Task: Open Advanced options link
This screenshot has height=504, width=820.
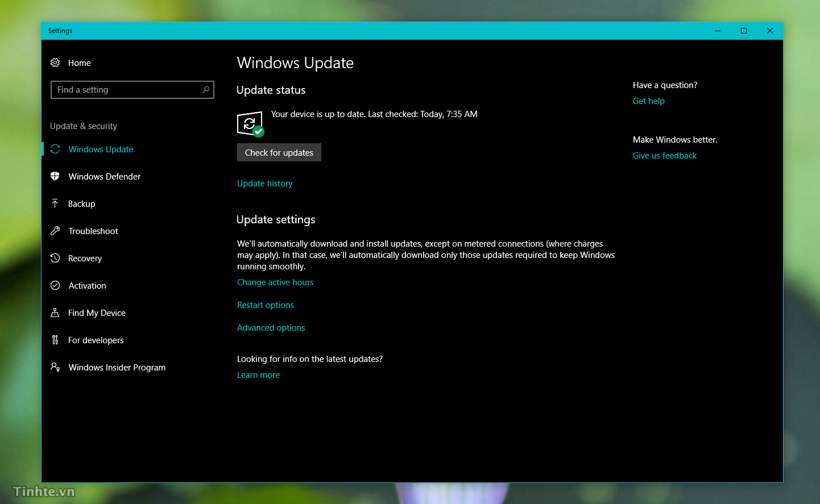Action: click(271, 328)
